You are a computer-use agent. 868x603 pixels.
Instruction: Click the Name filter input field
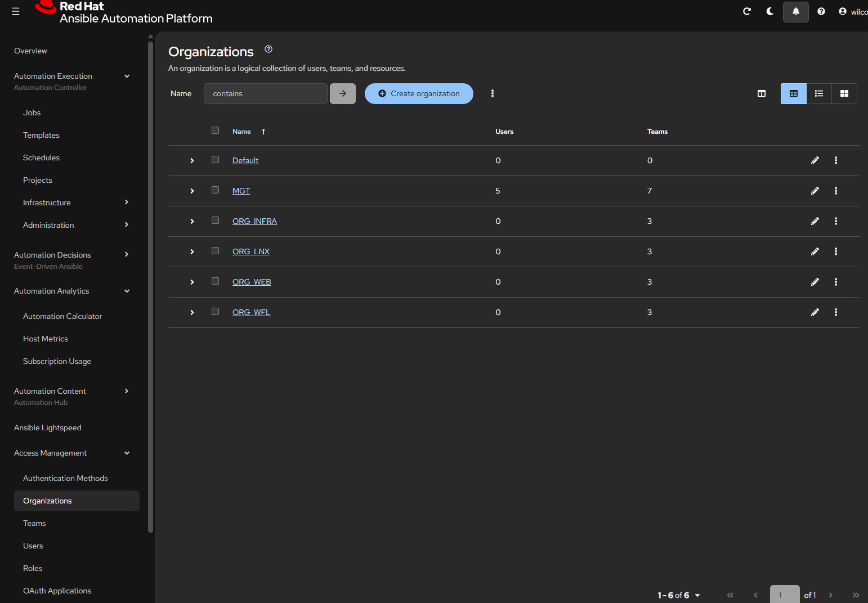pyautogui.click(x=265, y=93)
